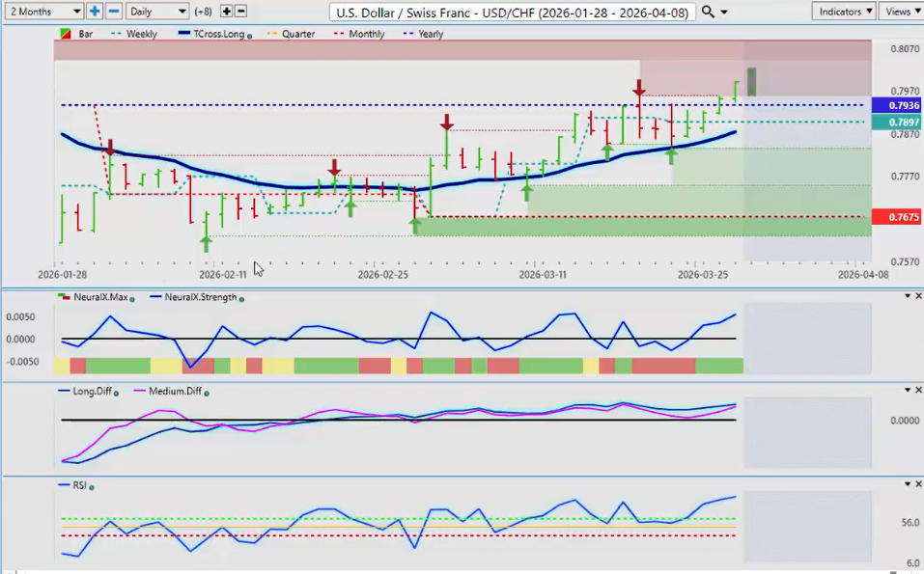Image resolution: width=924 pixels, height=574 pixels.
Task: Click the TCross.Long settings dot
Action: [250, 36]
